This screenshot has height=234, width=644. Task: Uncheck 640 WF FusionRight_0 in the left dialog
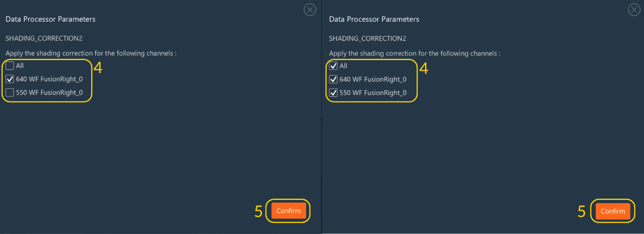10,79
